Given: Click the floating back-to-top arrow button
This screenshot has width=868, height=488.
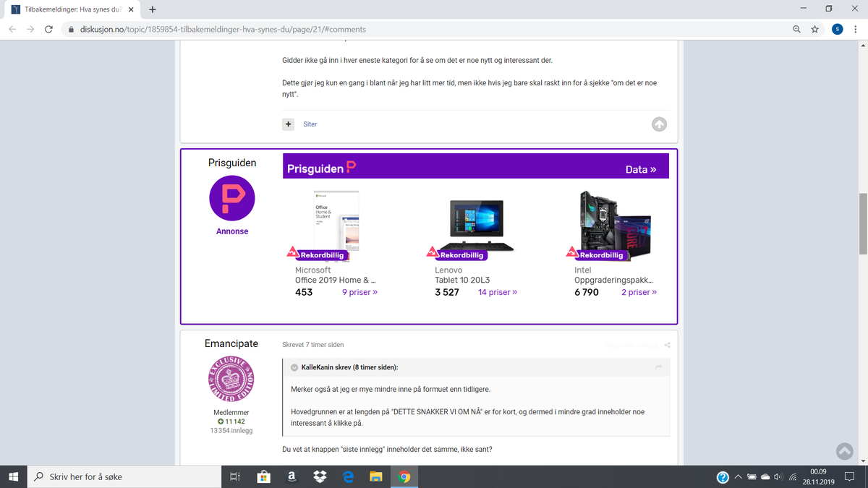Looking at the screenshot, I should [844, 450].
